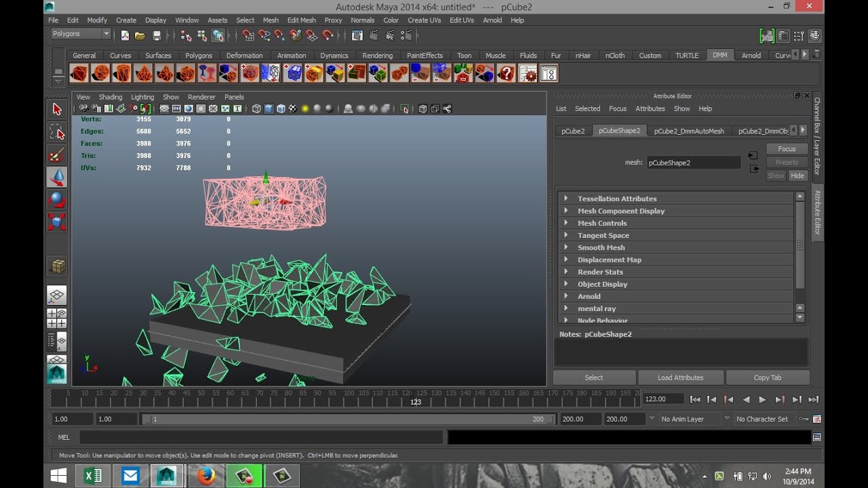Click the mesh name field pCubeShape2
Viewport: 868px width, 488px height.
[x=693, y=163]
